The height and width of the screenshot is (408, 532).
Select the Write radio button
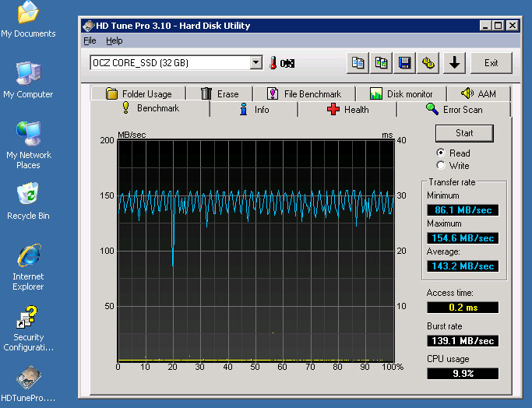coord(442,165)
